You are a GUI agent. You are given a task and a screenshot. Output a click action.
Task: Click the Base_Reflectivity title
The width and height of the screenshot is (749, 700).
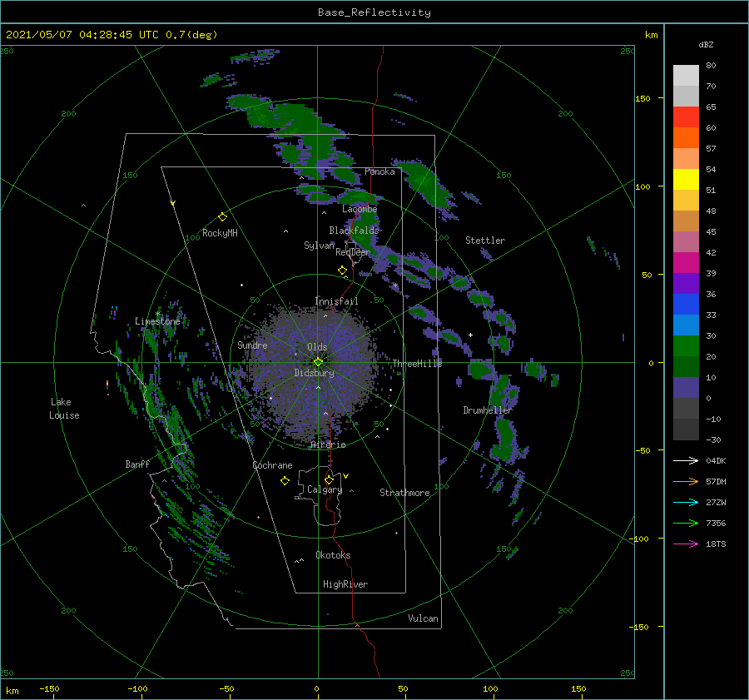pyautogui.click(x=374, y=12)
